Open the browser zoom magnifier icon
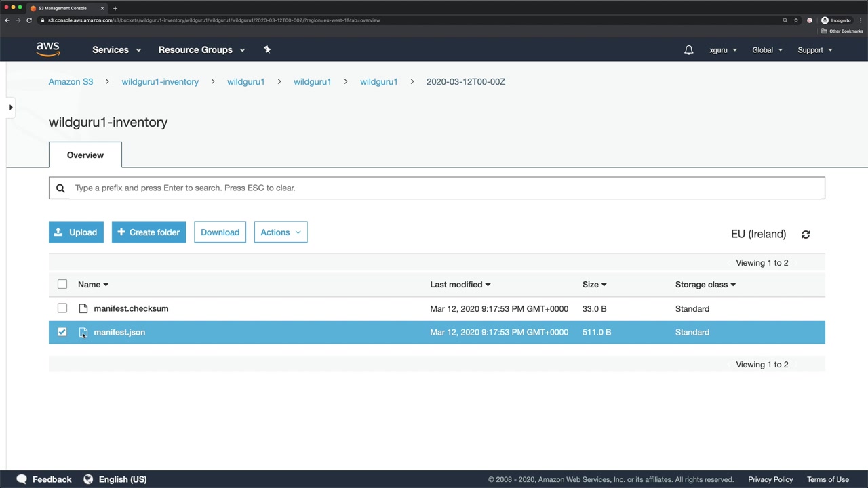868x488 pixels. tap(785, 20)
